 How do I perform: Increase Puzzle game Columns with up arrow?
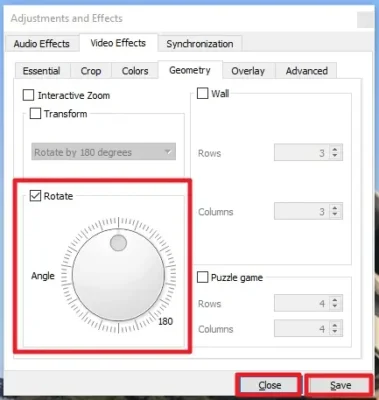click(x=335, y=325)
